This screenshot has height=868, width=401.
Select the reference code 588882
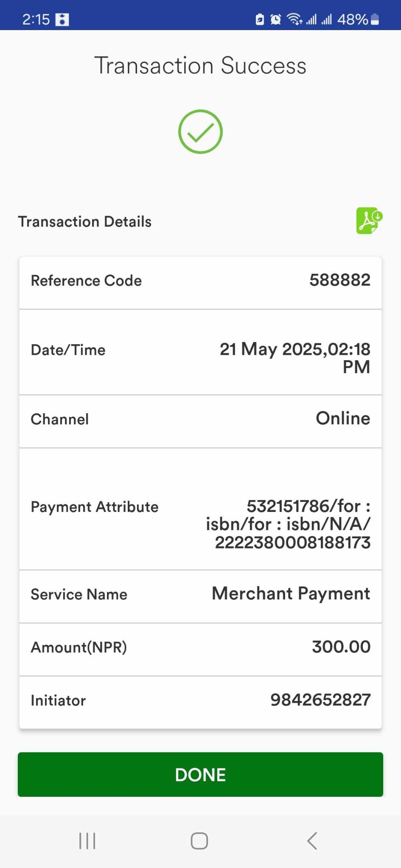tap(339, 280)
